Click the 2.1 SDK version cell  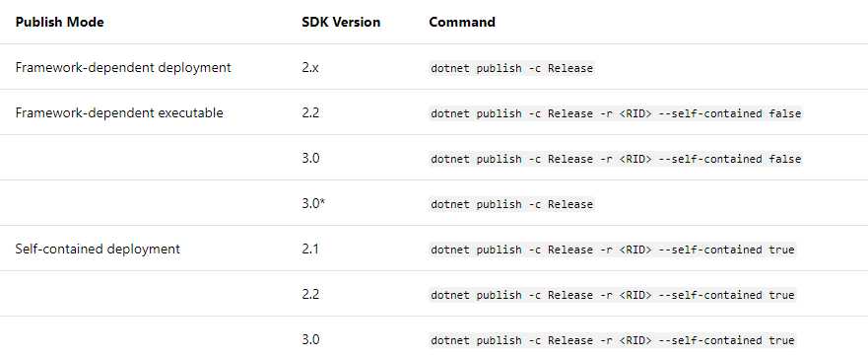310,249
